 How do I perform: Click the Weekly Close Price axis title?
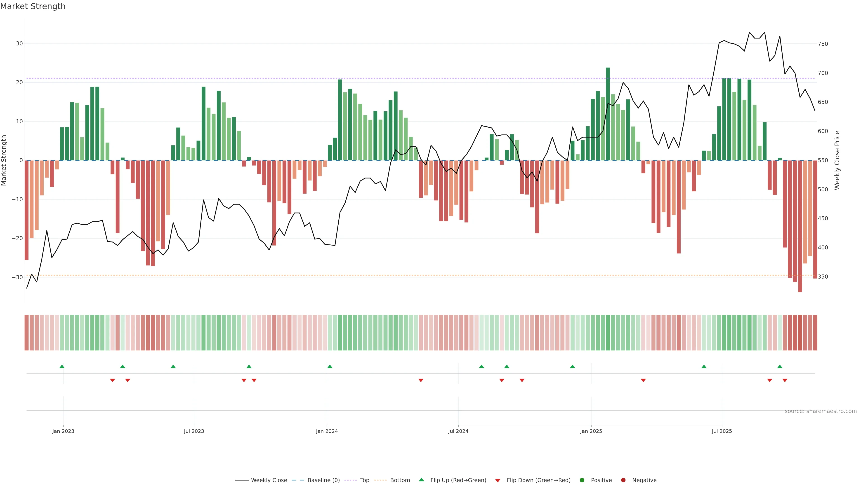[x=837, y=160]
